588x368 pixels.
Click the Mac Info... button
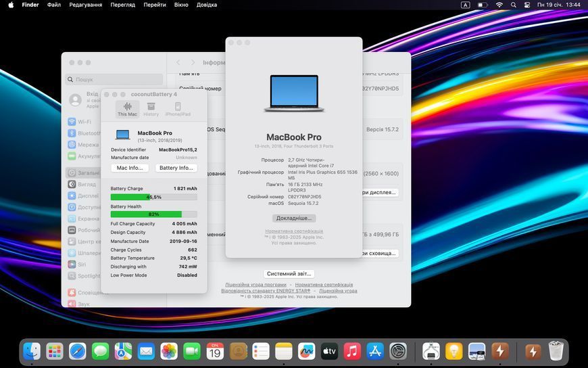point(130,168)
